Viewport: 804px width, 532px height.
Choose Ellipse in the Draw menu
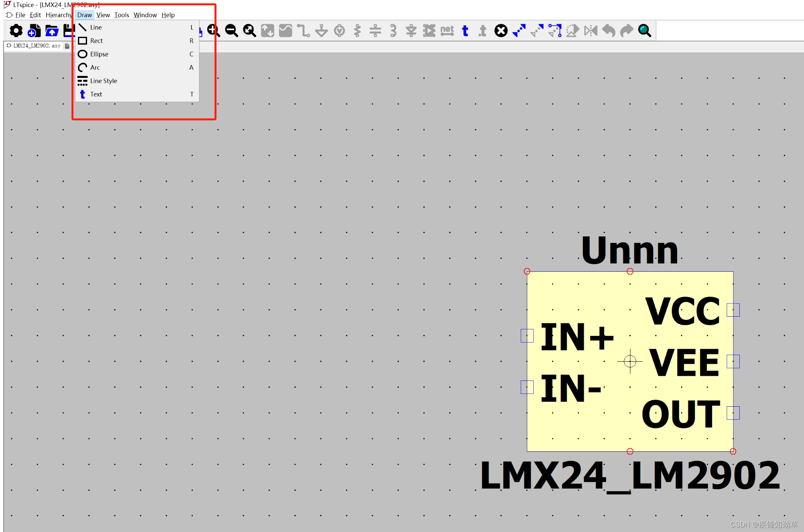99,54
